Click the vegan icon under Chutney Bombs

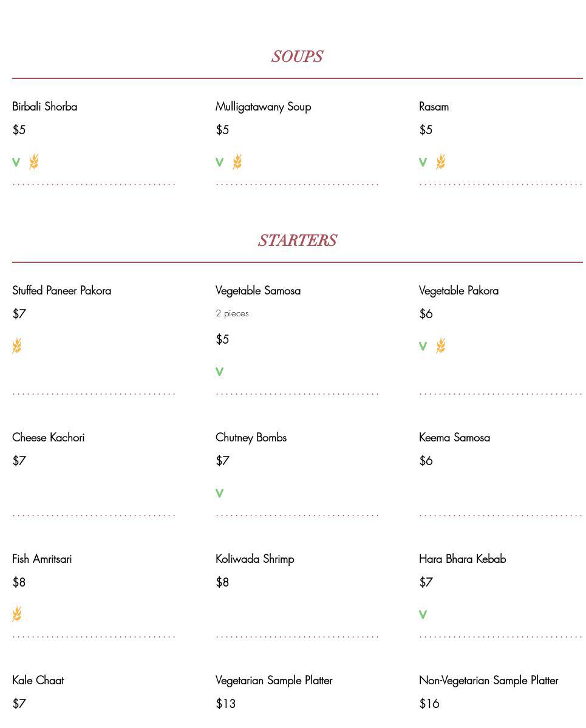[220, 493]
